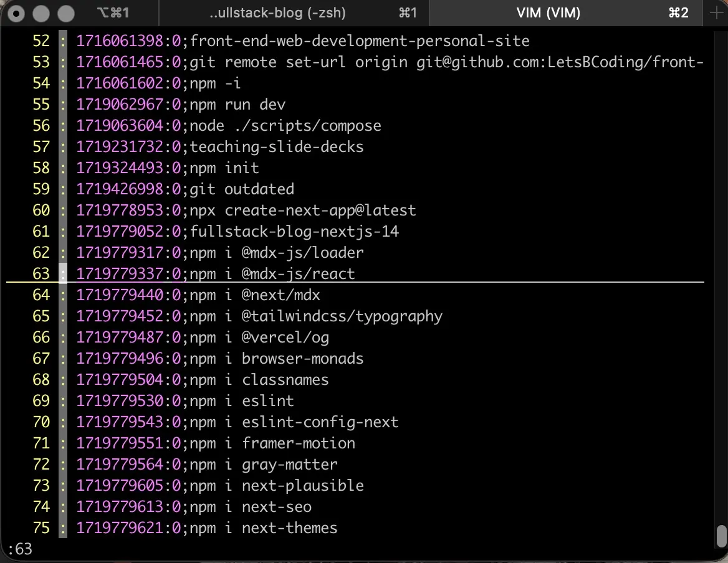Click 'npm i classnames' on line 68

click(259, 380)
